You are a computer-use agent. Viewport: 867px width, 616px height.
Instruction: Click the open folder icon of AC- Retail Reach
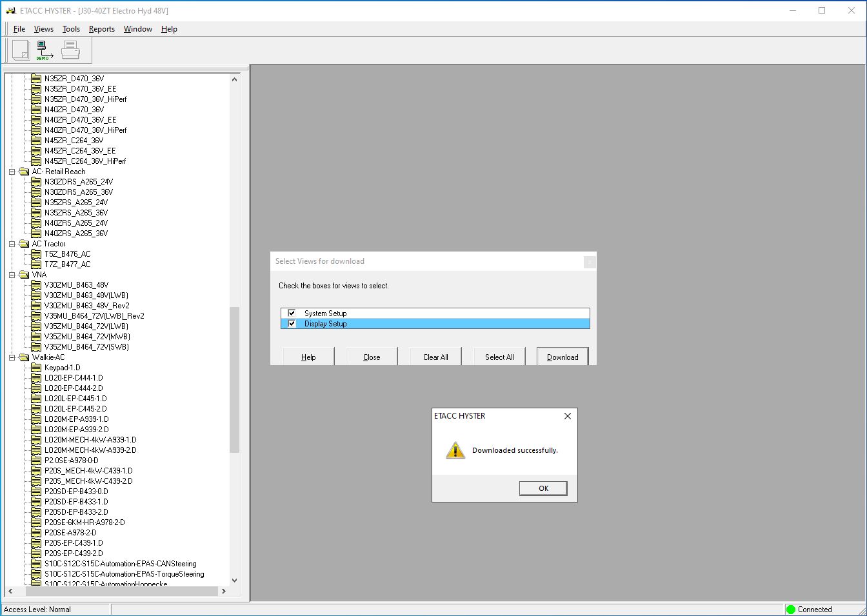click(25, 172)
